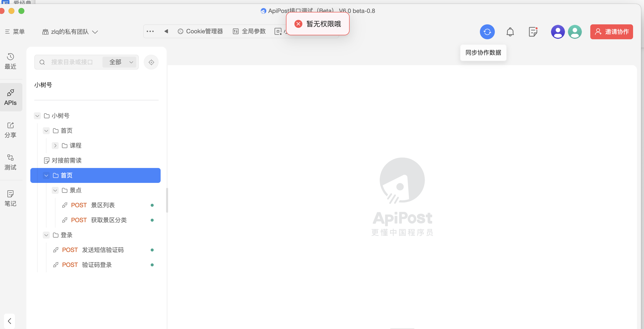Image resolution: width=644 pixels, height=329 pixels.
Task: Open the 笔记 notes sidebar tab
Action: point(10,198)
